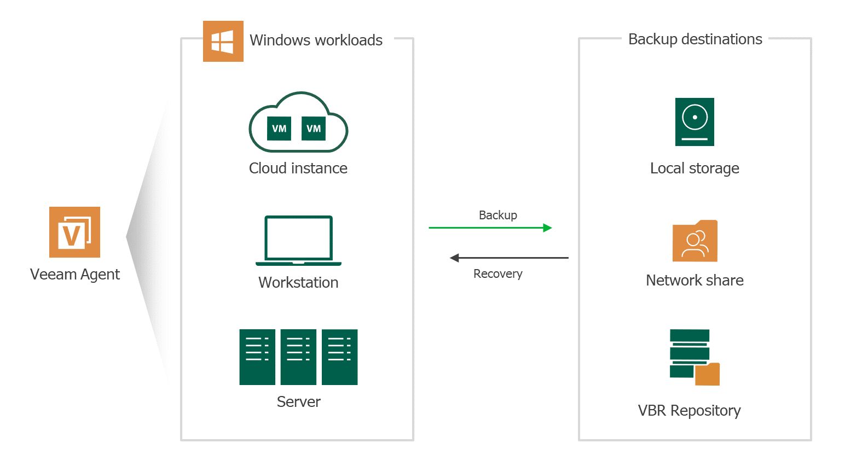The image size is (868, 472).
Task: Click the orange Veeam Agent logo icon
Action: [x=74, y=232]
